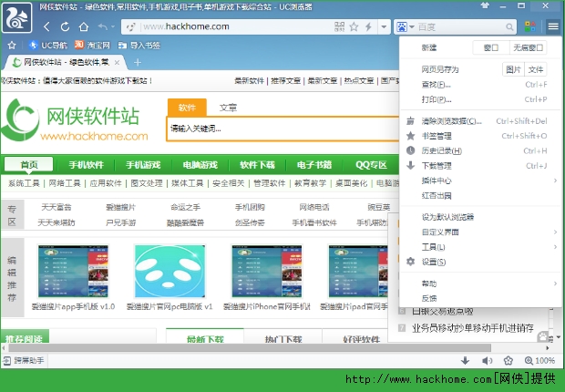Open 淘宝网 bookmark
Screen dimensions: 565x392
click(x=92, y=45)
